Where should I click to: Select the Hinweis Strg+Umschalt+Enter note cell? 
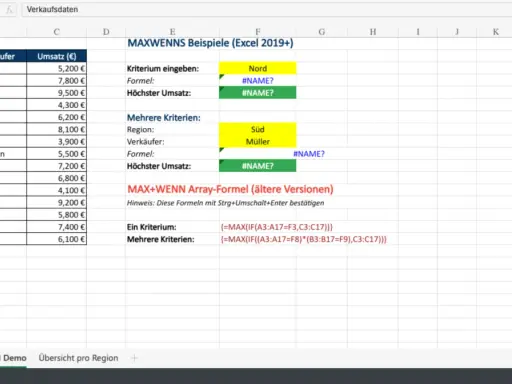(x=225, y=203)
